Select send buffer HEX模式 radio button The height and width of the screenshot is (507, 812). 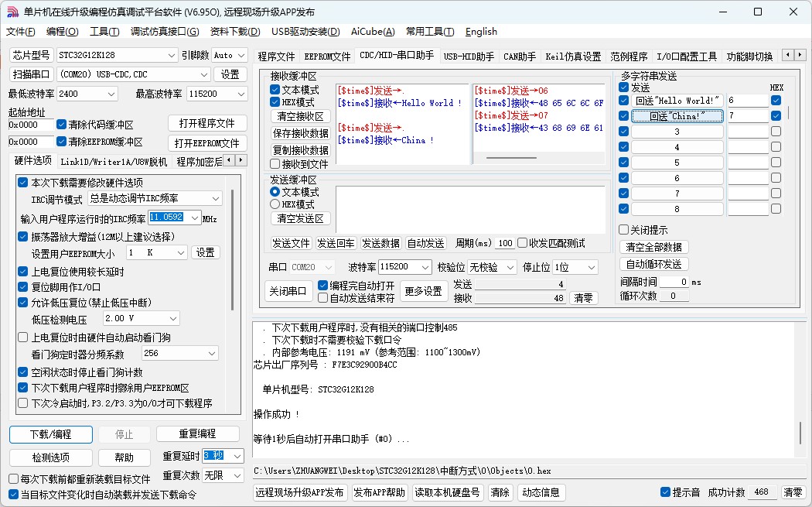click(275, 204)
